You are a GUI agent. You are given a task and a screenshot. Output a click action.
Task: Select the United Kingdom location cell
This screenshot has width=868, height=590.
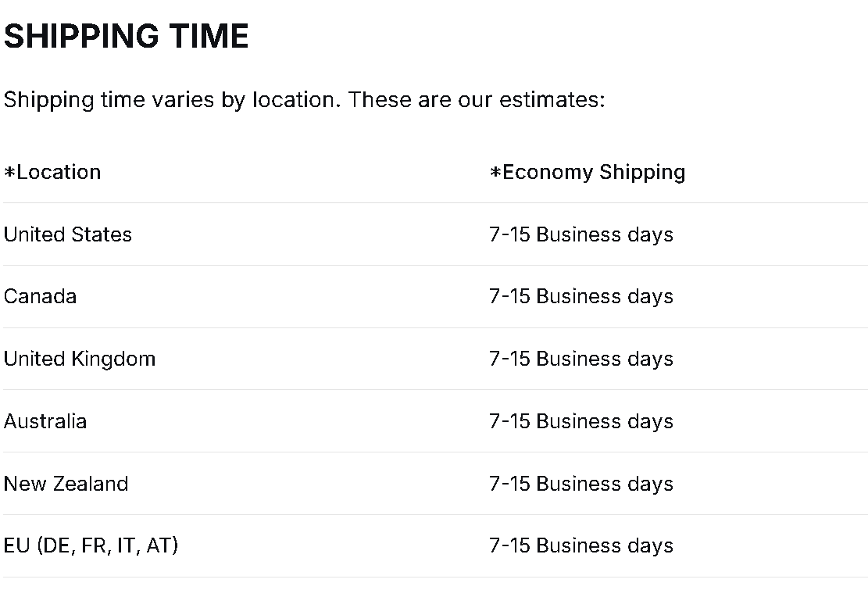[x=80, y=359]
